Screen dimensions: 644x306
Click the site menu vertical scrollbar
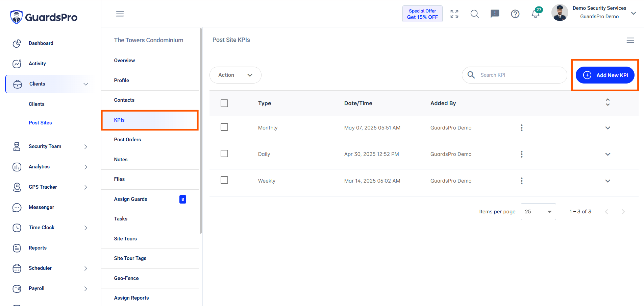point(201,131)
